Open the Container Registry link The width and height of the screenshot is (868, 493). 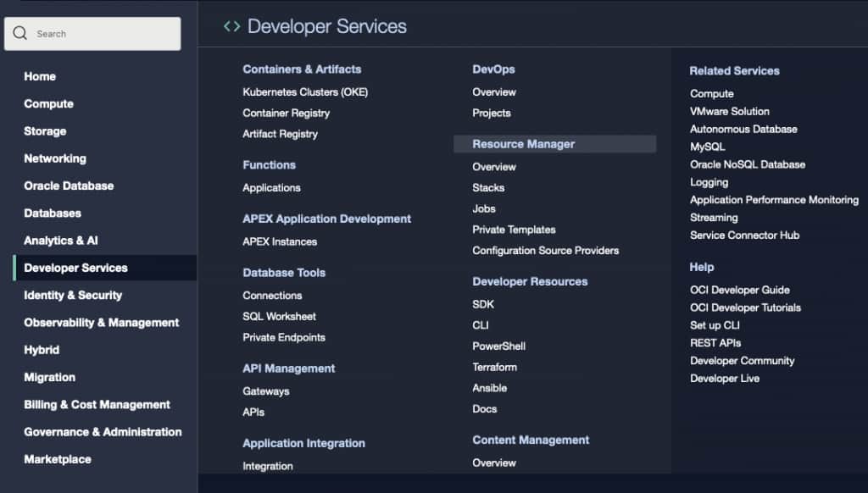[287, 113]
